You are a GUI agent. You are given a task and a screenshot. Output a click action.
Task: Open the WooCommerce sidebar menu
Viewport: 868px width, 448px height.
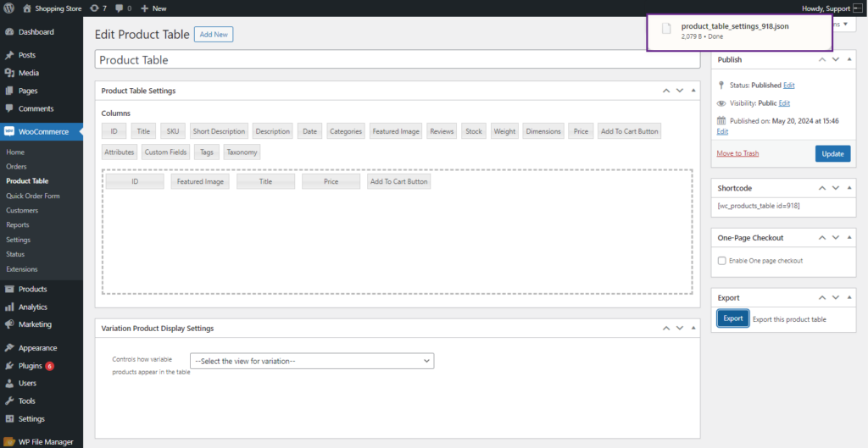point(42,131)
